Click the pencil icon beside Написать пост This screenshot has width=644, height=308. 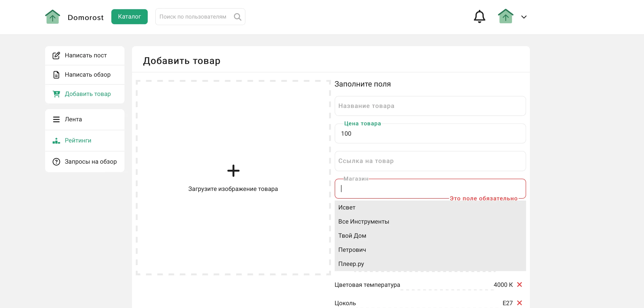[56, 55]
